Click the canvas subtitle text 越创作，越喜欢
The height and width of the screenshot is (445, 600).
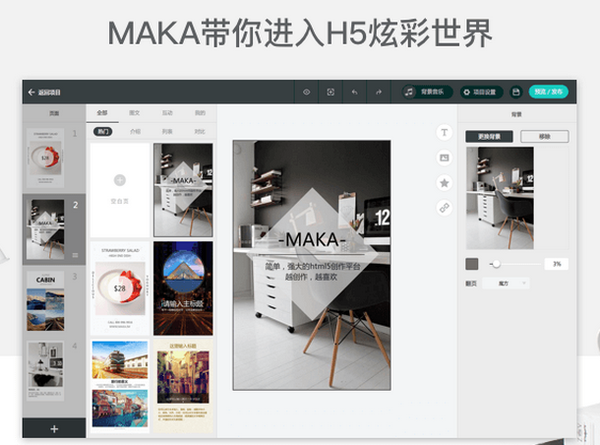(311, 277)
